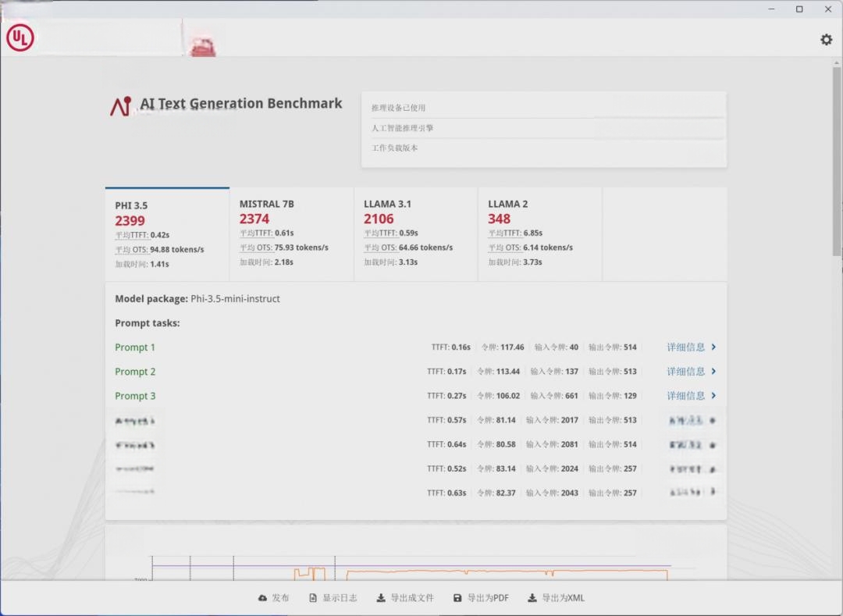
Task: Click the Prompt 3 label
Action: (x=135, y=396)
